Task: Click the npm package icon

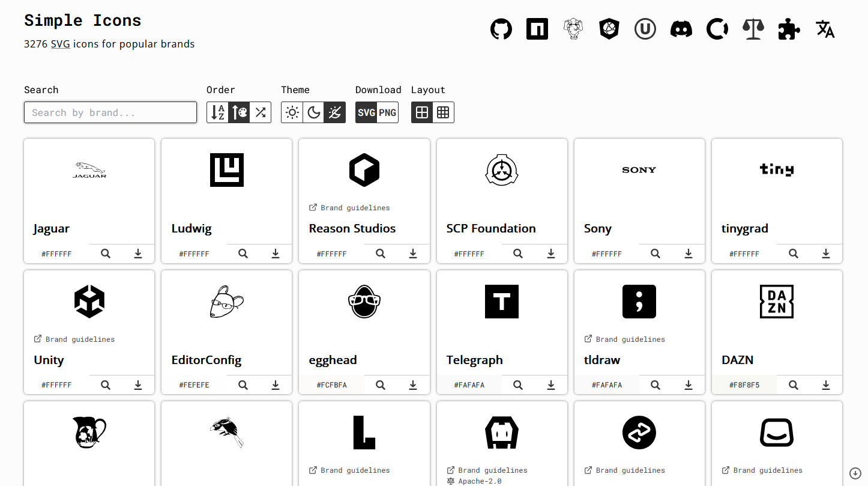Action: click(x=537, y=29)
